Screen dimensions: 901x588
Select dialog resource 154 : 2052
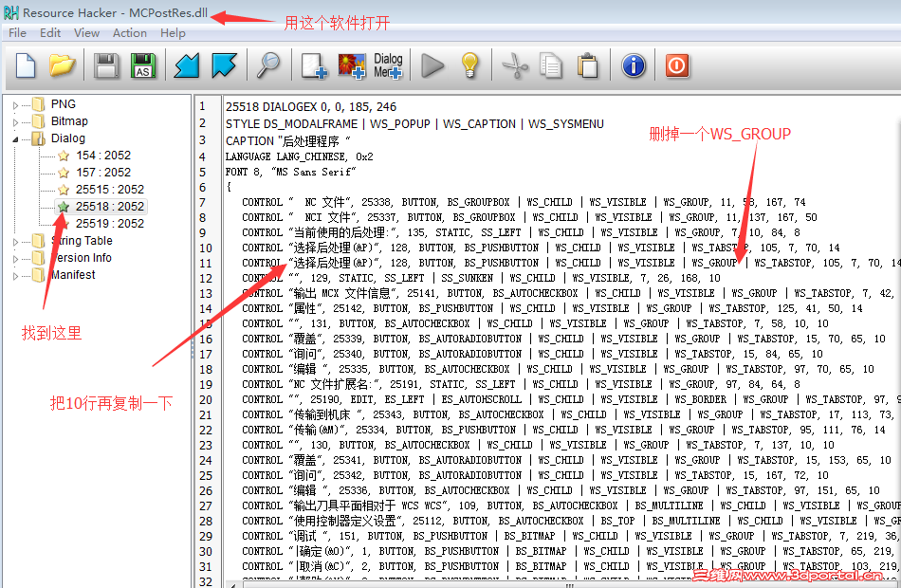click(x=103, y=156)
